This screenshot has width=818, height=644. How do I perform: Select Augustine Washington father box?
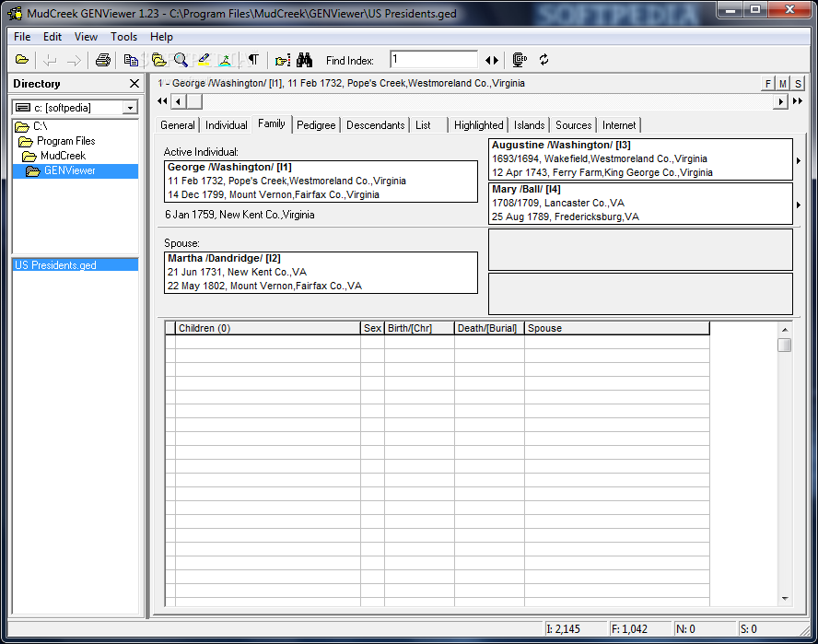click(640, 159)
